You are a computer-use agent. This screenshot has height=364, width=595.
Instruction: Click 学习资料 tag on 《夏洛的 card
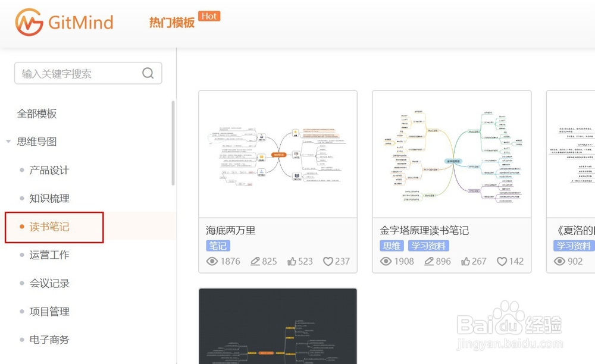coord(574,246)
